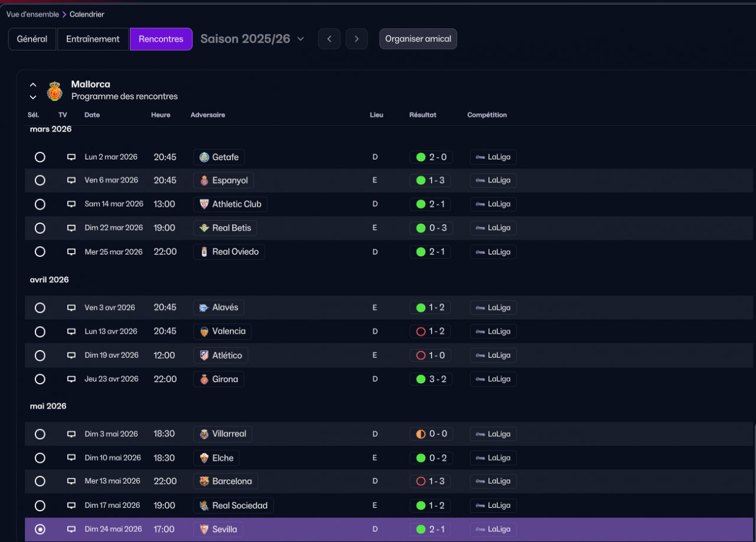Viewport: 756px width, 542px height.
Task: Click the Mallorca club crest icon
Action: [55, 91]
